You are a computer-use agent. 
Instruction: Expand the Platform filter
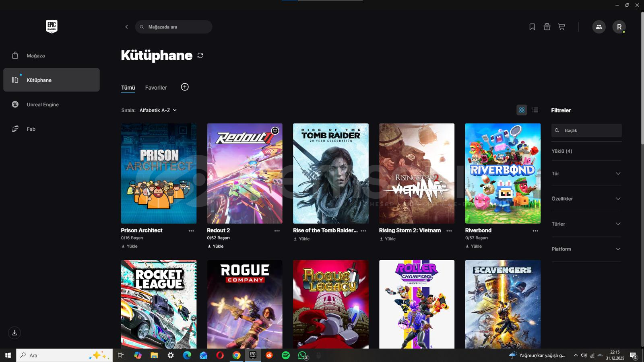click(586, 249)
